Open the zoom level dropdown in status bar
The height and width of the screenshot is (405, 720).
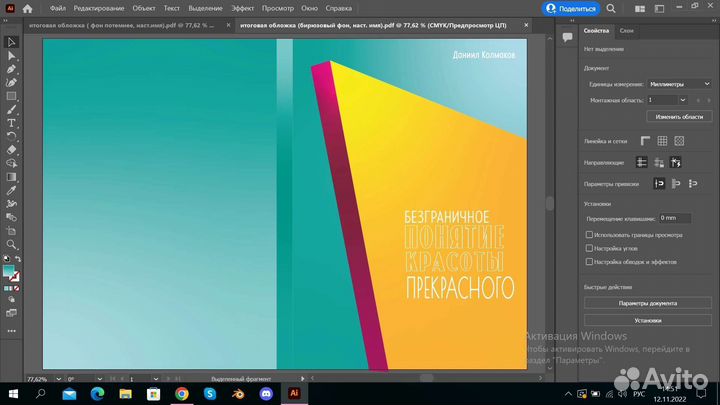(57, 380)
